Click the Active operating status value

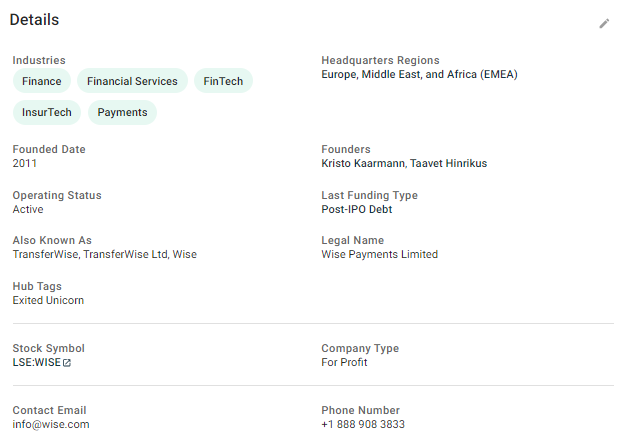(x=28, y=209)
